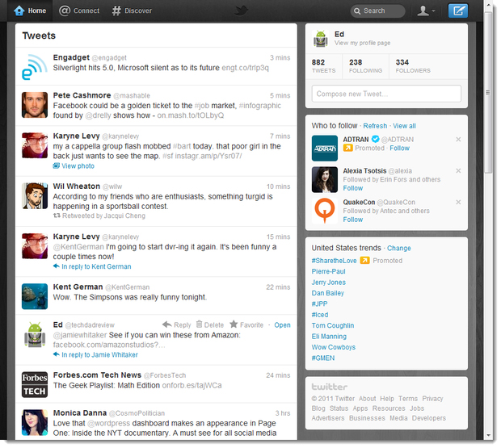Follow Alexia Tsotsis
Viewport: 501px width, 448px height.
click(x=353, y=188)
